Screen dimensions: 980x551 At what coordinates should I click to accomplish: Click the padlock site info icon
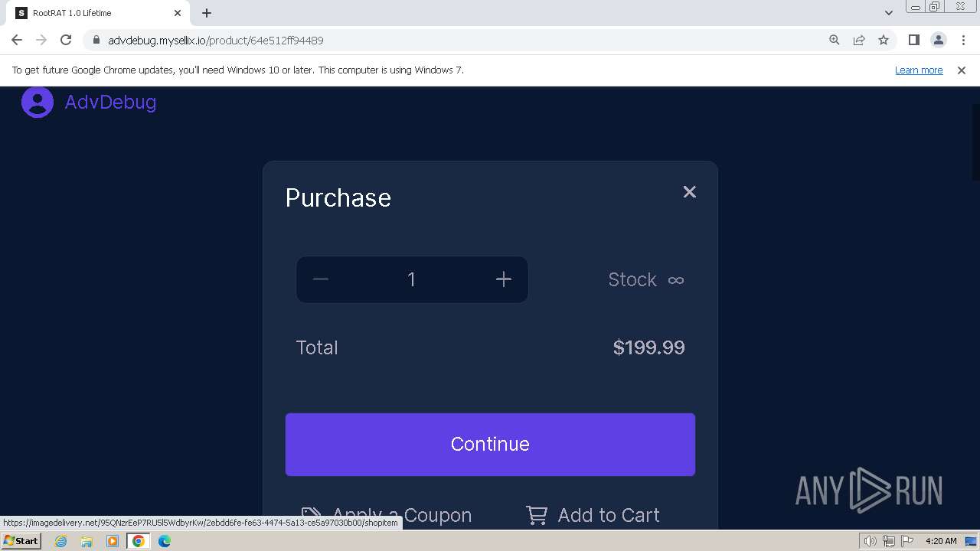[x=96, y=40]
